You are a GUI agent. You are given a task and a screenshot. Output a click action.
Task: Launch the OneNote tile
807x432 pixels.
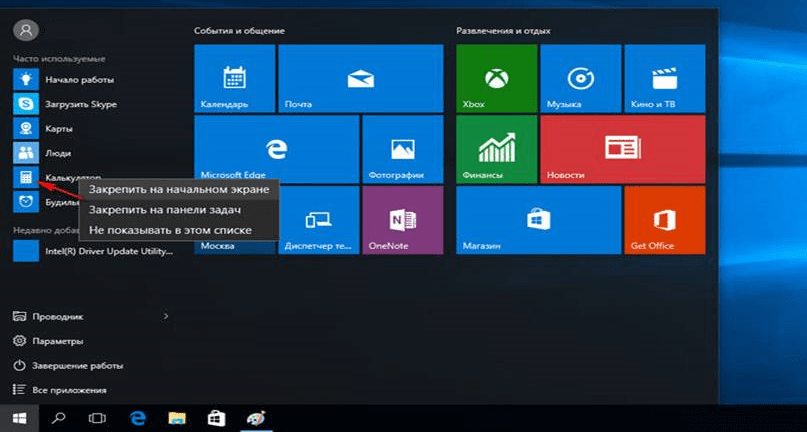403,220
